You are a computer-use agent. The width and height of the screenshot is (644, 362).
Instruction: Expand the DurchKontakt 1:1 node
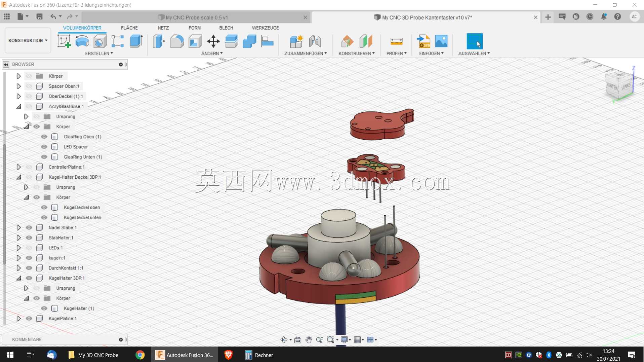click(18, 268)
